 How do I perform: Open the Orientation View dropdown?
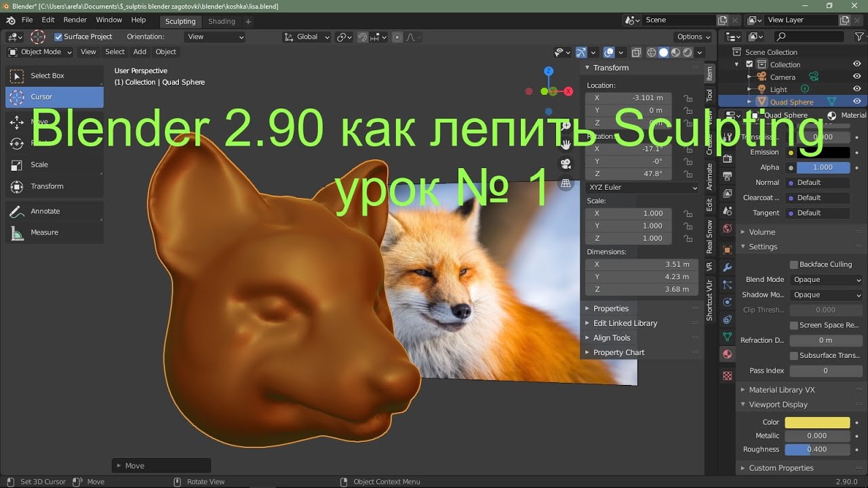(215, 37)
